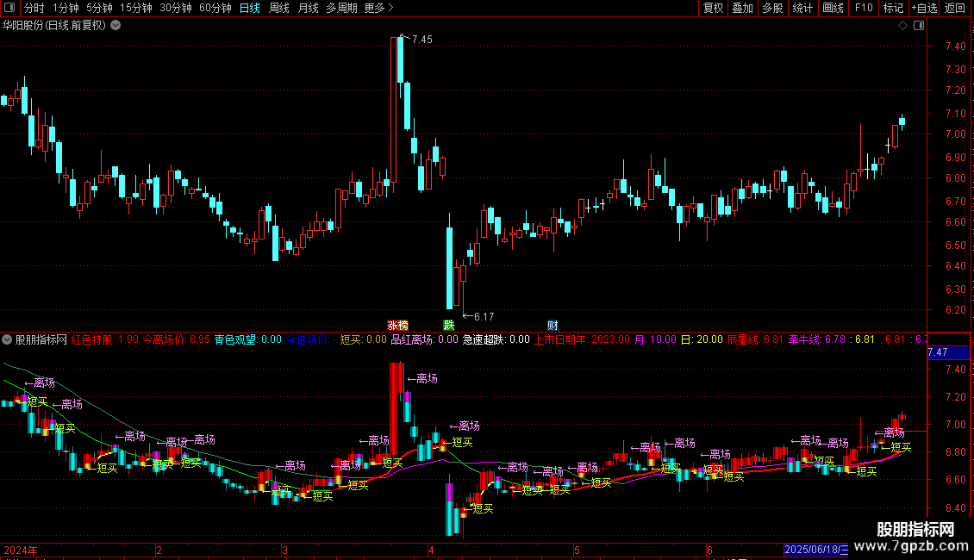Click the 7.45 high price label

tap(421, 39)
